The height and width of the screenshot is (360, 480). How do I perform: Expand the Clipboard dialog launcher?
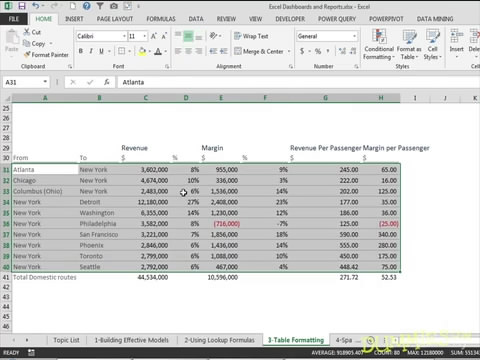70,67
